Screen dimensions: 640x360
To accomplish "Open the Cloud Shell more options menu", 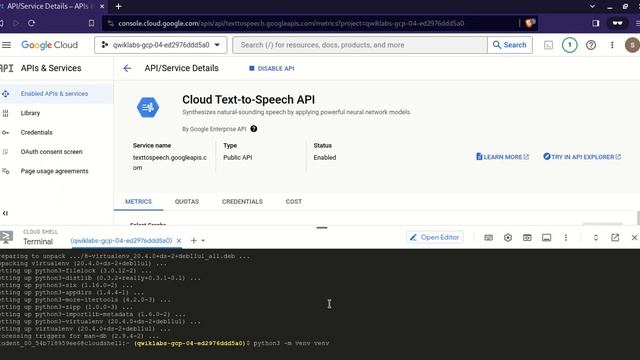I will pos(566,238).
